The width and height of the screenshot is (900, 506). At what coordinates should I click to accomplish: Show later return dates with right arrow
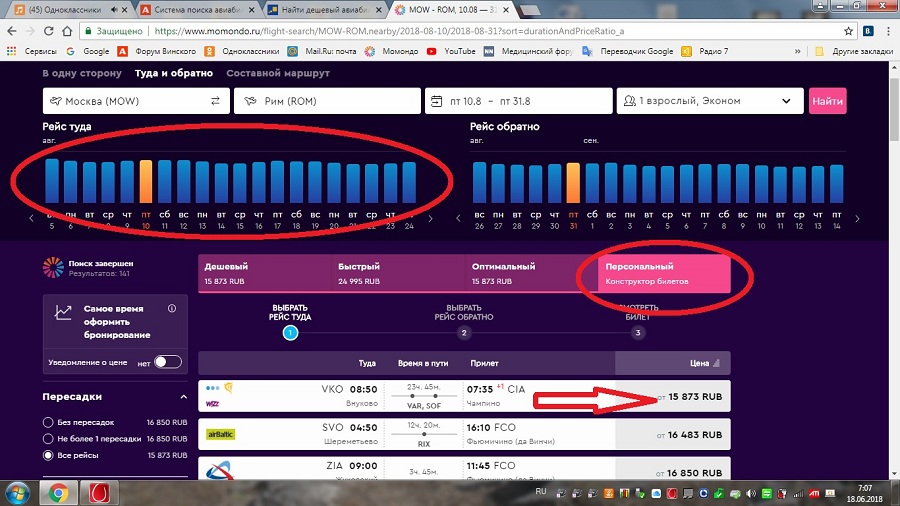tap(857, 219)
